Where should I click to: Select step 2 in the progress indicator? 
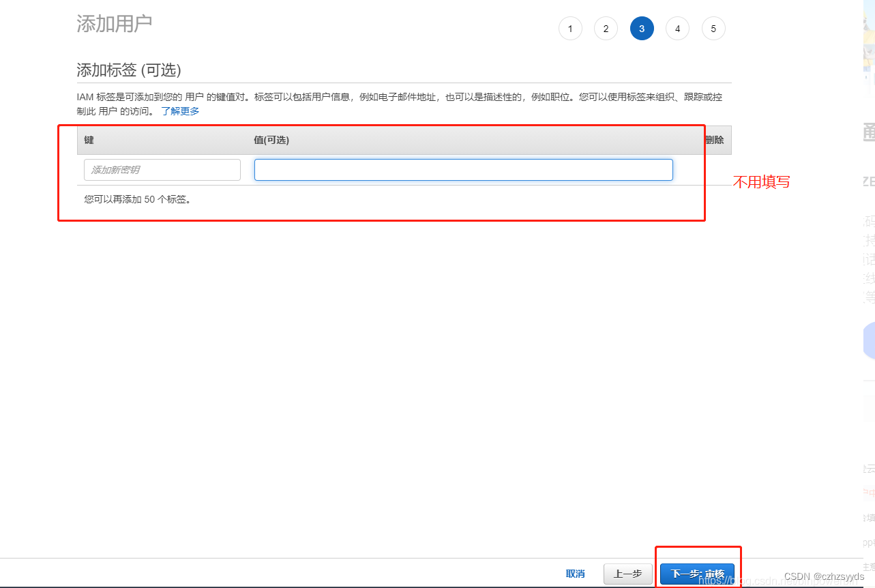tap(606, 28)
